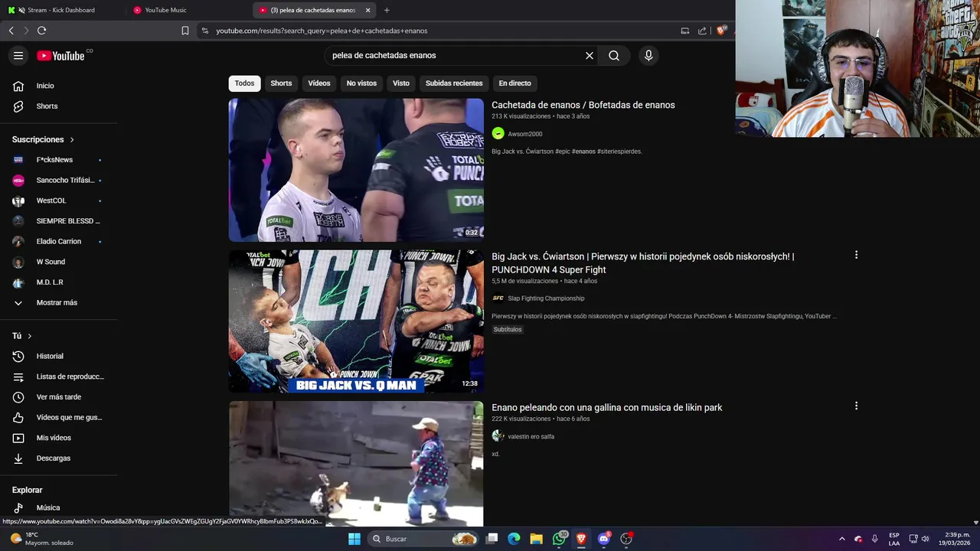Select the Visto filter chip

(401, 83)
